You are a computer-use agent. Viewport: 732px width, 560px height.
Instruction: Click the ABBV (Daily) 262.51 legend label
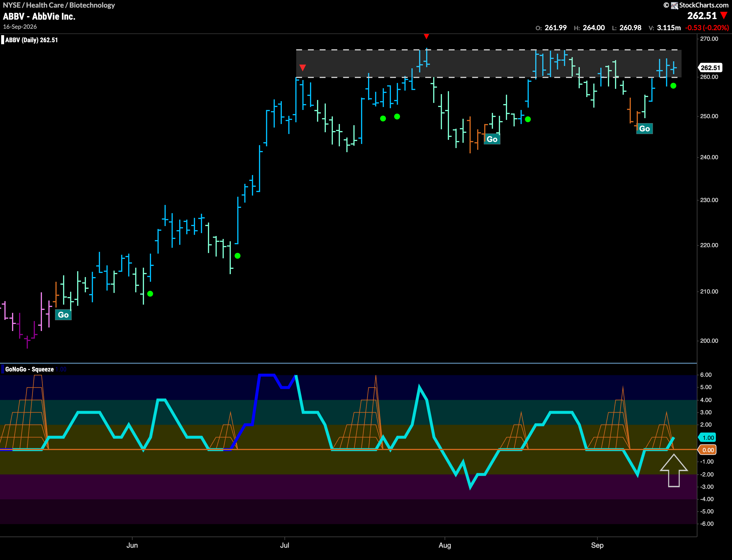pos(31,40)
